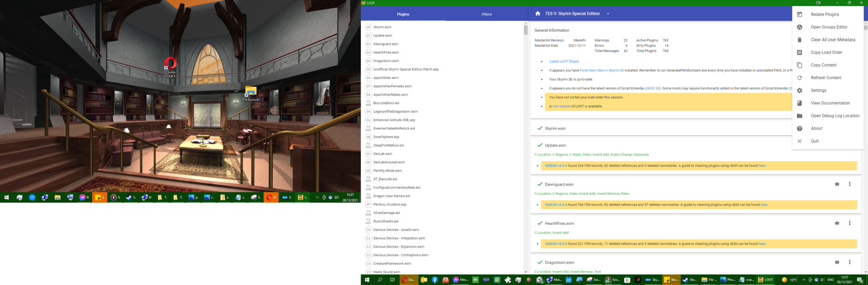
Task: Click the LOOT button on right taskbar
Action: 766,280
